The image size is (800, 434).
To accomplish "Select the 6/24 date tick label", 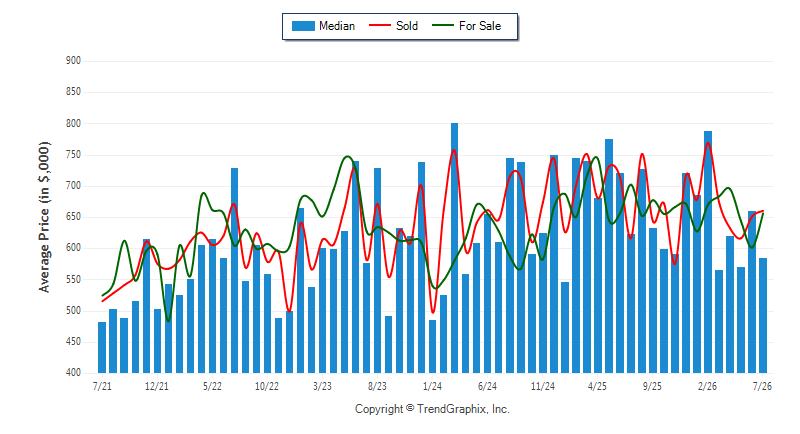I will (x=487, y=386).
